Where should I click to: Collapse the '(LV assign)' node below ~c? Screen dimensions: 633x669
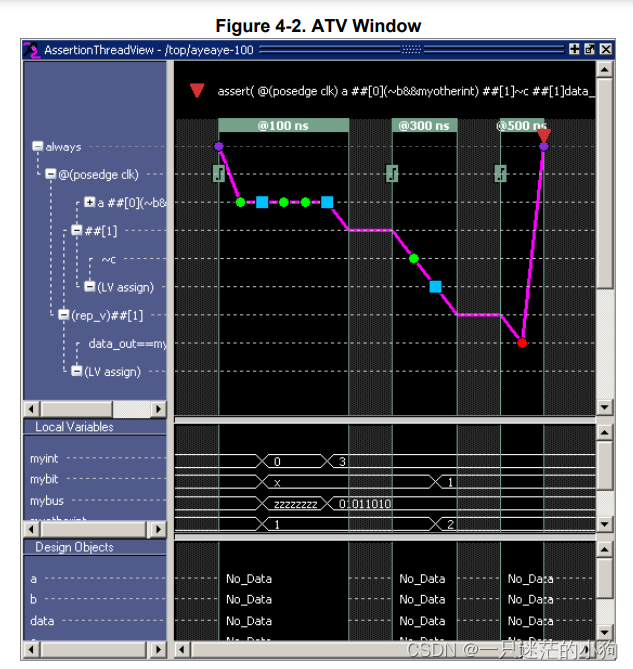pos(89,286)
